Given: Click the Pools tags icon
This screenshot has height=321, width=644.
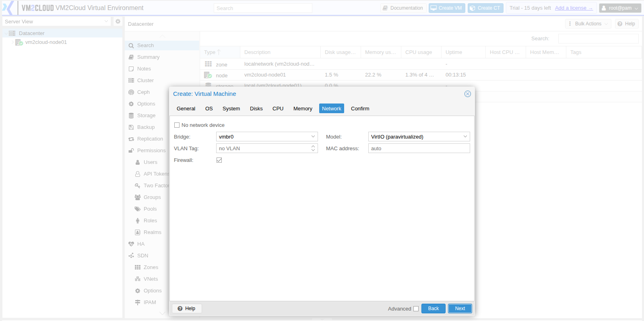Looking at the screenshot, I should point(138,209).
